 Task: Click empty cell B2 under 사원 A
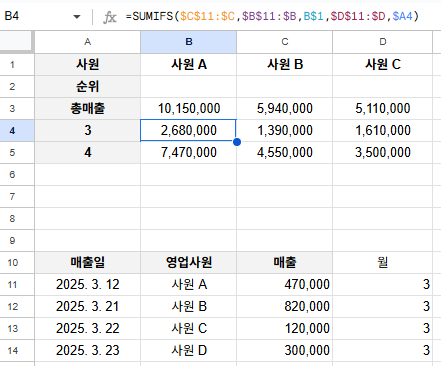(x=189, y=86)
